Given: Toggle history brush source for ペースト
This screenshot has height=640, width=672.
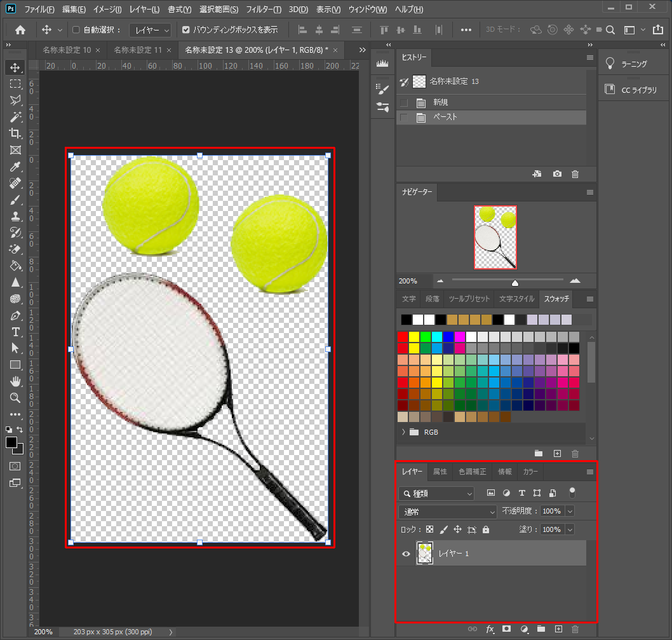Looking at the screenshot, I should tap(404, 117).
